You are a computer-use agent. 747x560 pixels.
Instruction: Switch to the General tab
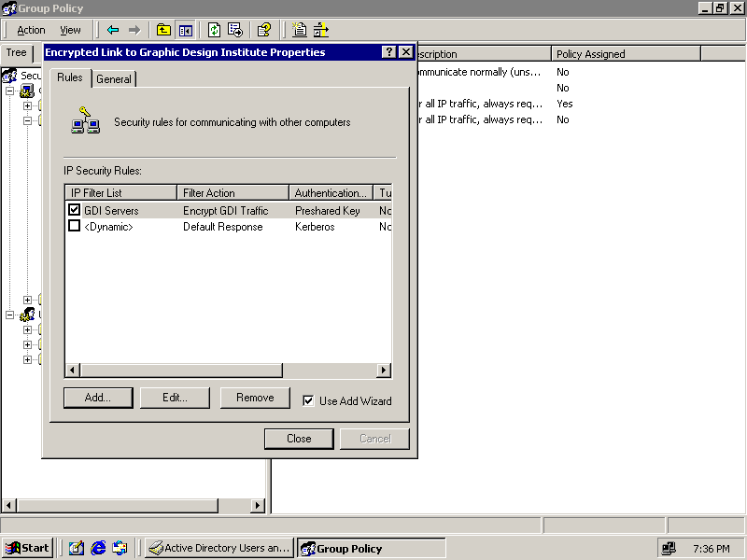pos(114,79)
